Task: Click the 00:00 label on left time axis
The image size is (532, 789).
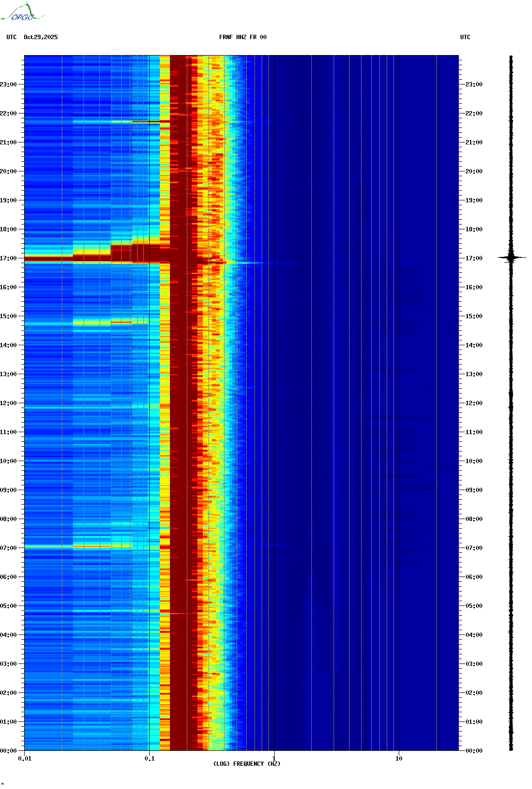Action: click(x=9, y=751)
